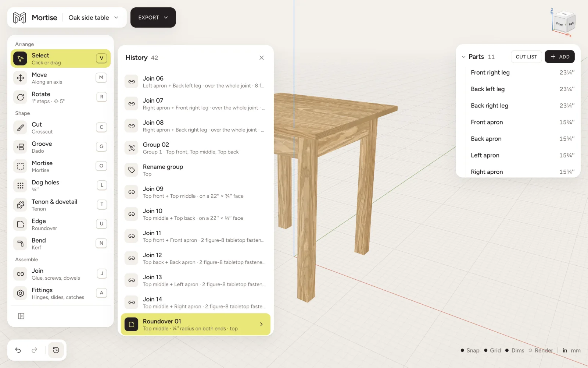
Task: Select the Select tool row
Action: tap(61, 59)
